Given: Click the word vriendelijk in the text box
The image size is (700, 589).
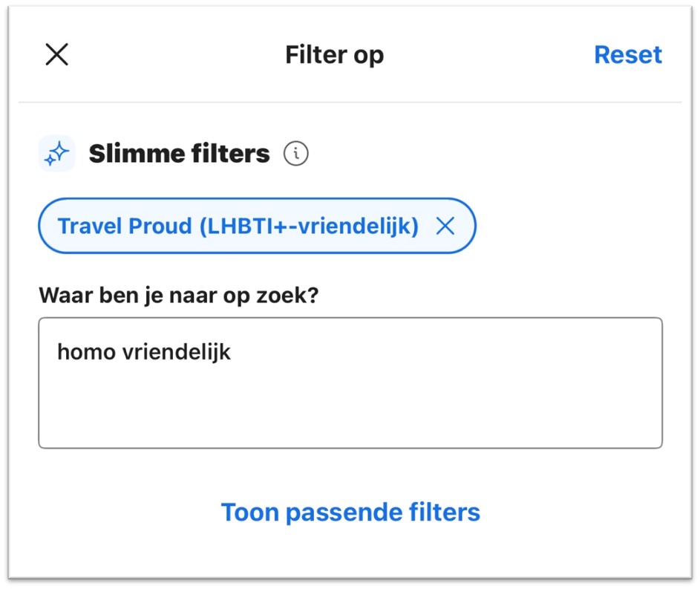Looking at the screenshot, I should [x=177, y=351].
